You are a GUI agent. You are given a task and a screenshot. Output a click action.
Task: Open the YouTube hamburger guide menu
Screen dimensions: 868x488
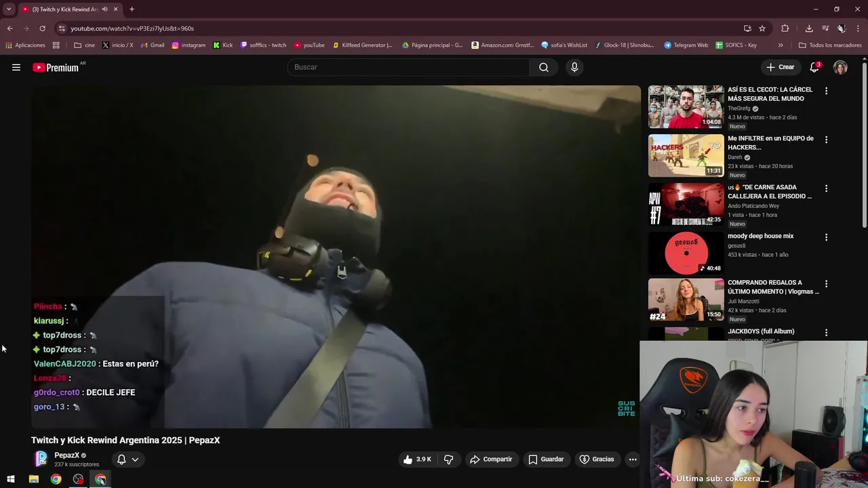[x=16, y=67]
